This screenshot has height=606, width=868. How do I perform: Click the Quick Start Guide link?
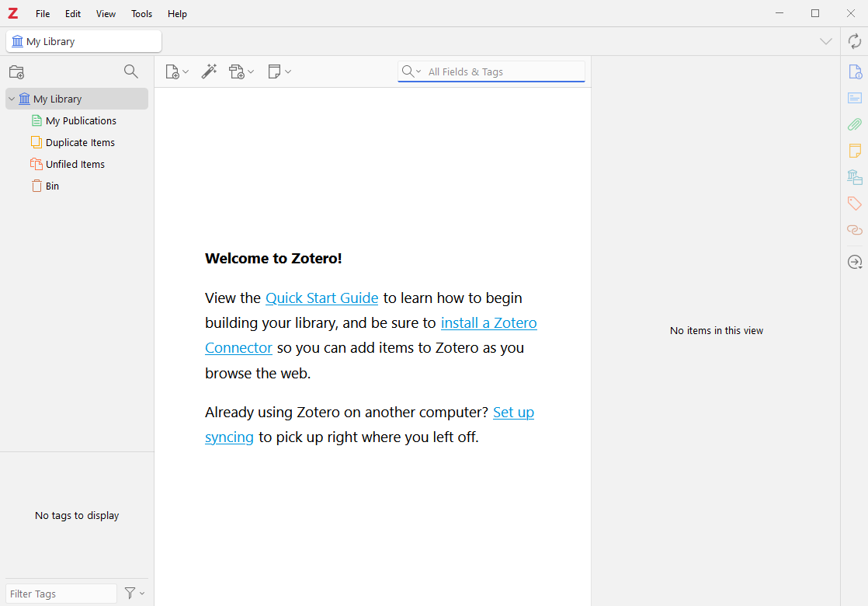(x=321, y=298)
